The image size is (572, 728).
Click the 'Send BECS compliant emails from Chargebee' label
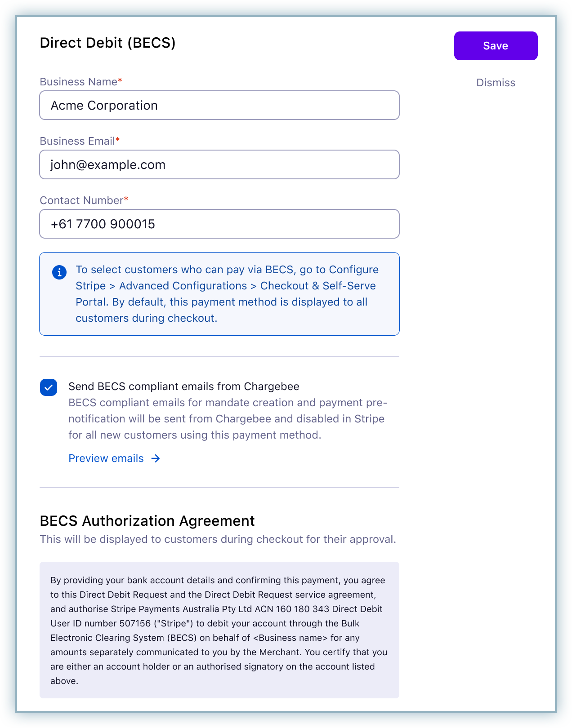183,386
